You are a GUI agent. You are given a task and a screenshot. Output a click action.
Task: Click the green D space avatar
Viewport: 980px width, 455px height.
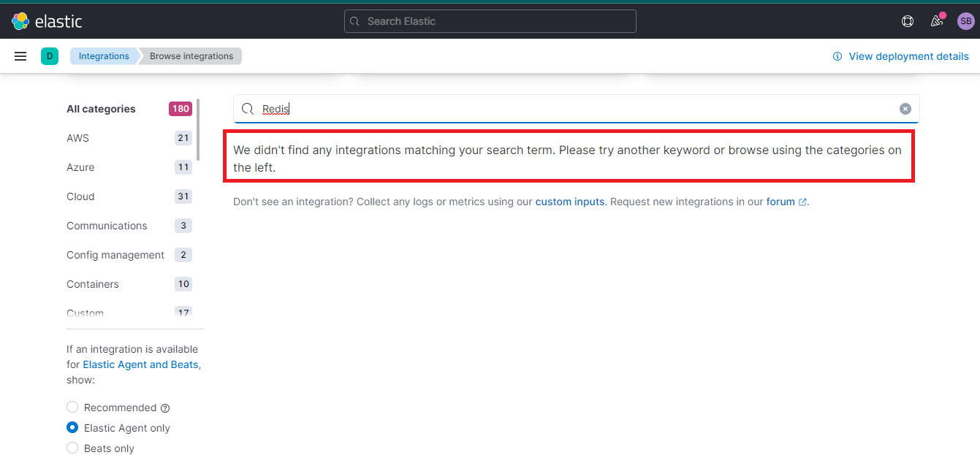click(x=50, y=56)
